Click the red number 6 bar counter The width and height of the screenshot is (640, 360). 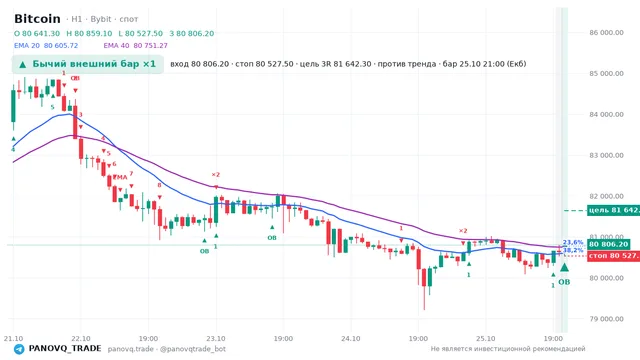coord(114,164)
